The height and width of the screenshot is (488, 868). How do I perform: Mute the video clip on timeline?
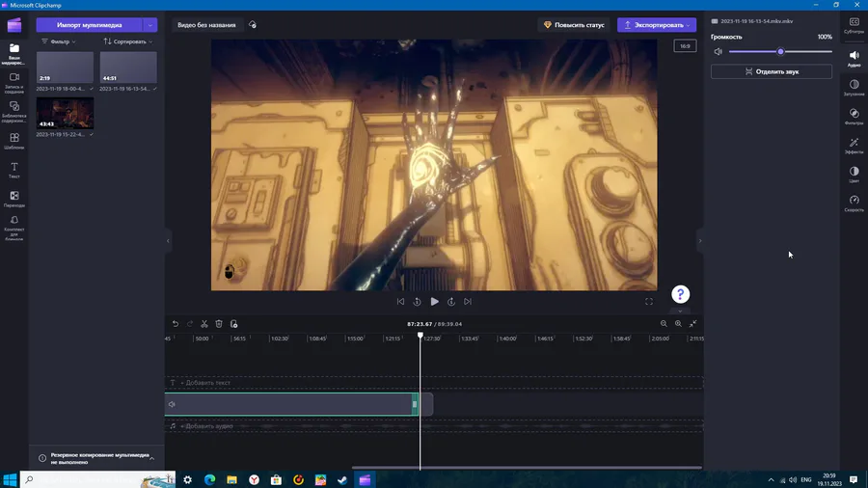pyautogui.click(x=173, y=404)
